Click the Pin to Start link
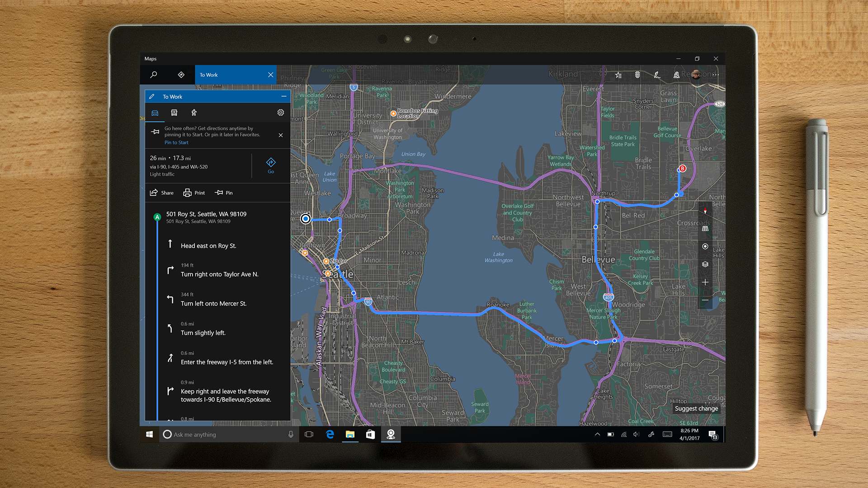868x488 pixels. (176, 142)
